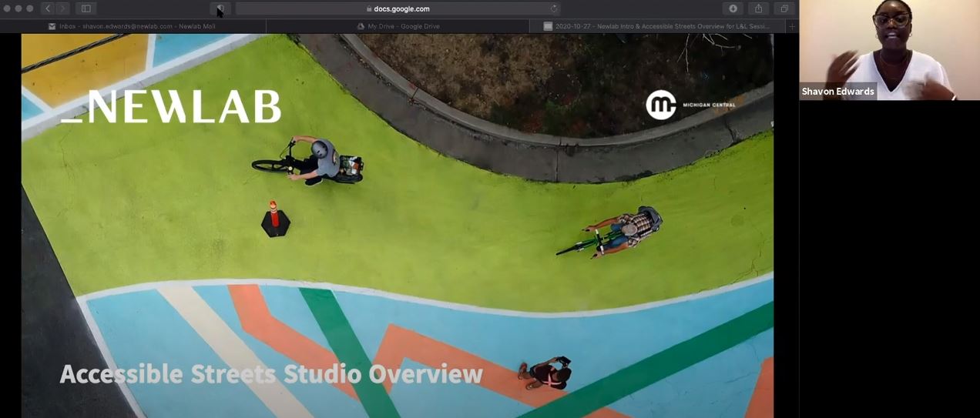
Task: Add a new Safari tab with plus
Action: tap(792, 25)
